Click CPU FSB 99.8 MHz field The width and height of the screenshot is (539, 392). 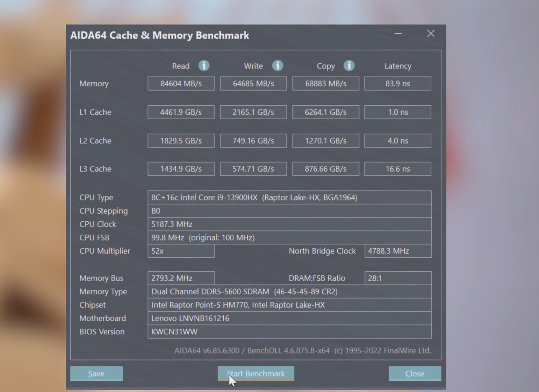coord(289,237)
